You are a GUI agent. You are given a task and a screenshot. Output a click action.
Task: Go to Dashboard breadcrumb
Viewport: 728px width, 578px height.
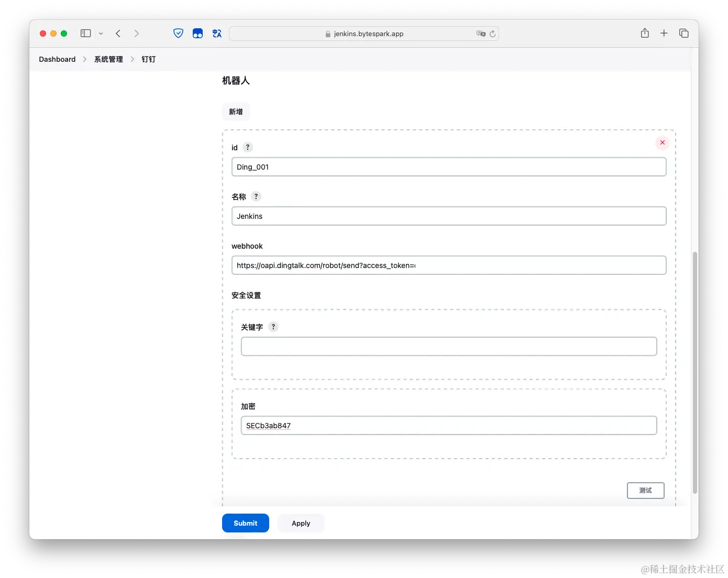(57, 59)
